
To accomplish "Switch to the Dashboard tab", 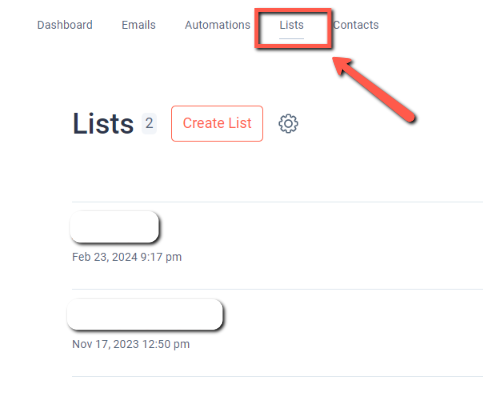I will (65, 25).
